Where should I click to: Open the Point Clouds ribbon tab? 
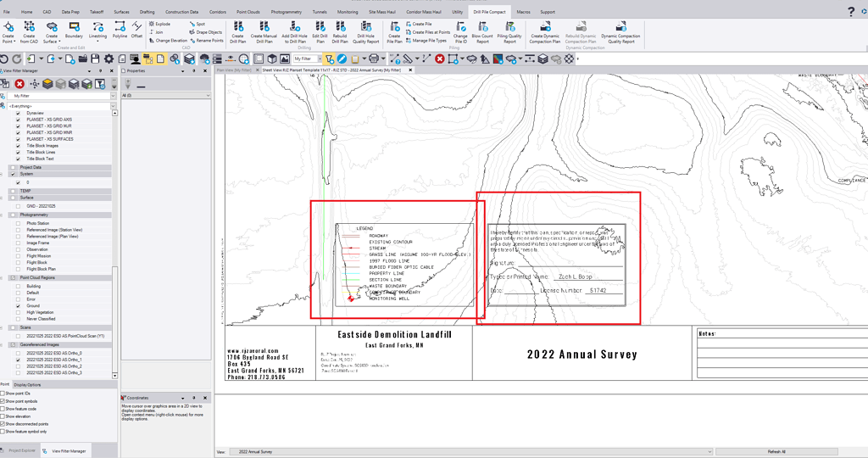248,12
